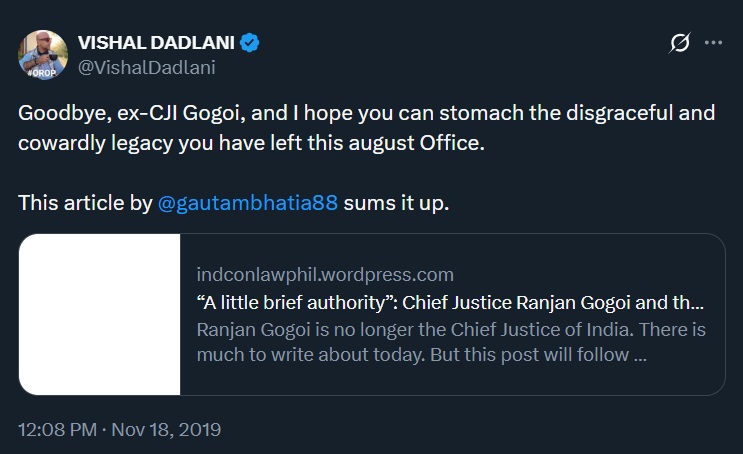The width and height of the screenshot is (743, 454).
Task: Click the "sums it up." text
Action: [398, 202]
